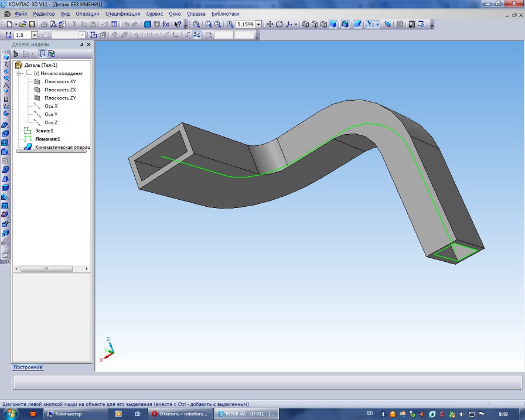
Task: Click the Undo arrow icon
Action: [x=126, y=24]
